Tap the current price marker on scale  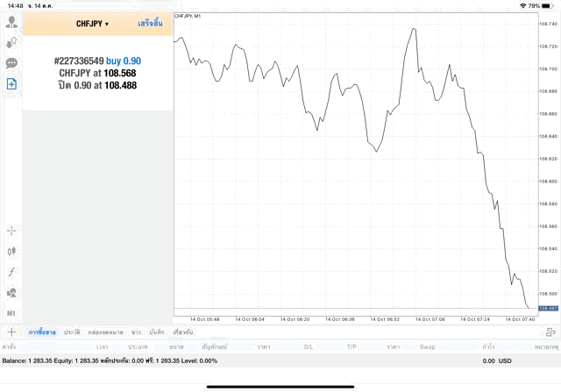(x=547, y=309)
